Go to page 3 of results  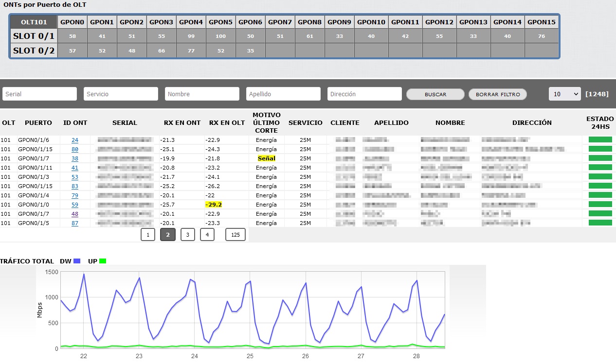[187, 235]
